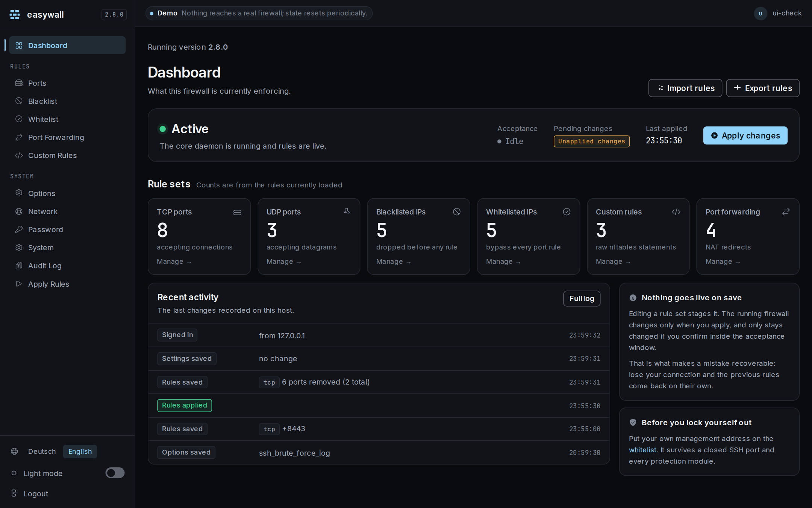Click the Dashboard grid icon in sidebar
This screenshot has width=812, height=508.
[x=19, y=46]
